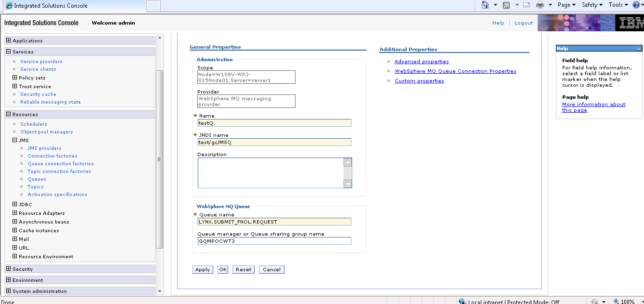The image size is (644, 304).
Task: Collapse the Services section
Action: point(9,52)
